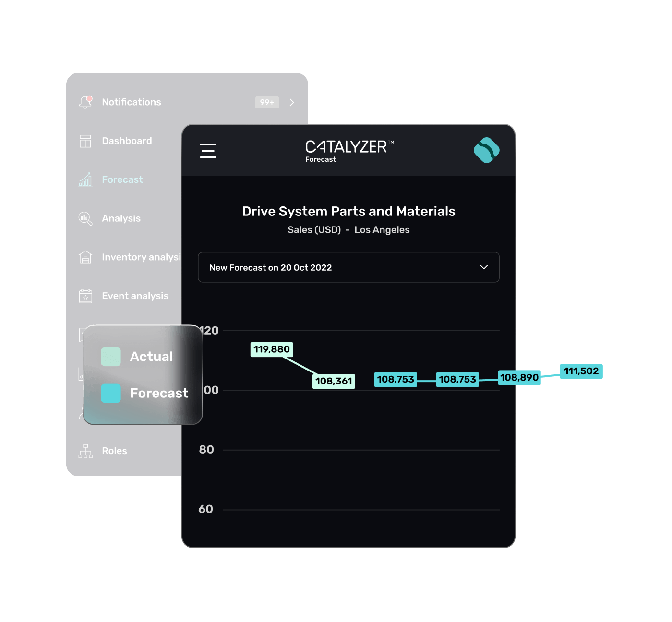Click the second 108,753 forecast label
Viewport: 672px width, 622px height.
(457, 379)
